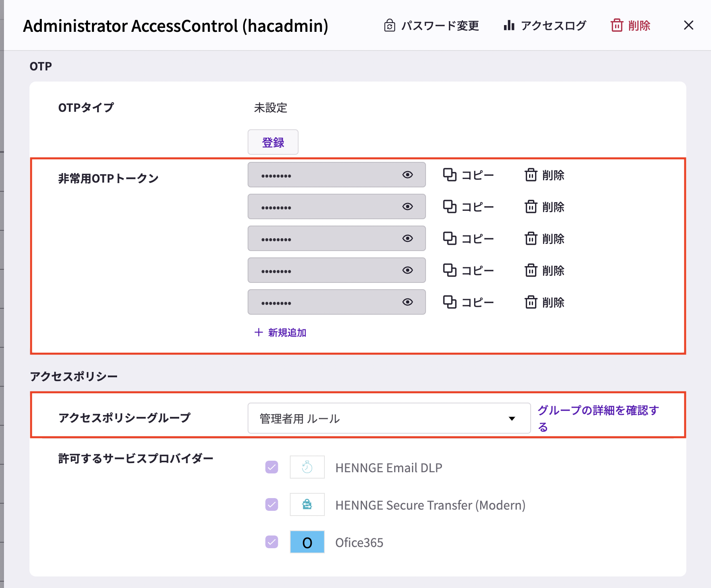The width and height of the screenshot is (711, 588).
Task: Click the 登録 button for OTP type
Action: pos(273,142)
